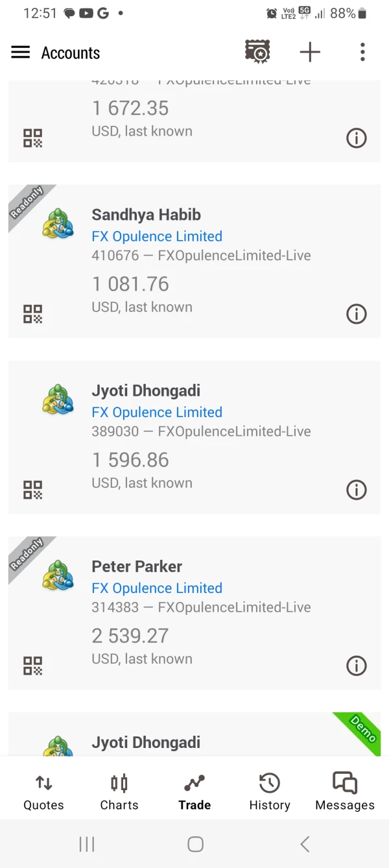Open QR code for Peter Parker account
Viewport: 389px width, 868px height.
(x=33, y=666)
